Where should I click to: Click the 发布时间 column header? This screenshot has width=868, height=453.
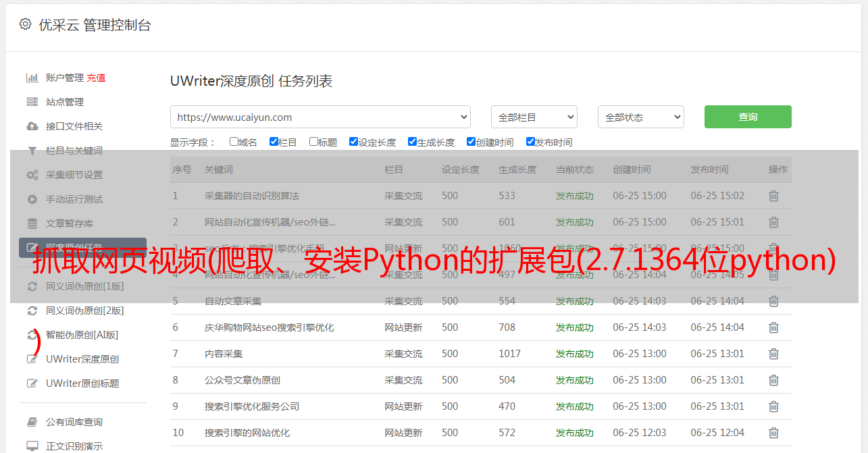click(709, 169)
